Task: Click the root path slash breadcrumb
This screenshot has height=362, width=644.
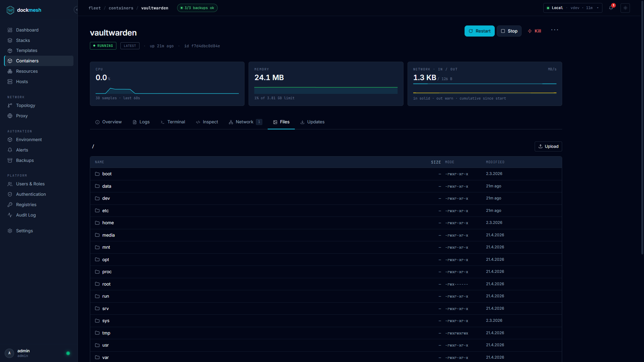Action: (93, 146)
